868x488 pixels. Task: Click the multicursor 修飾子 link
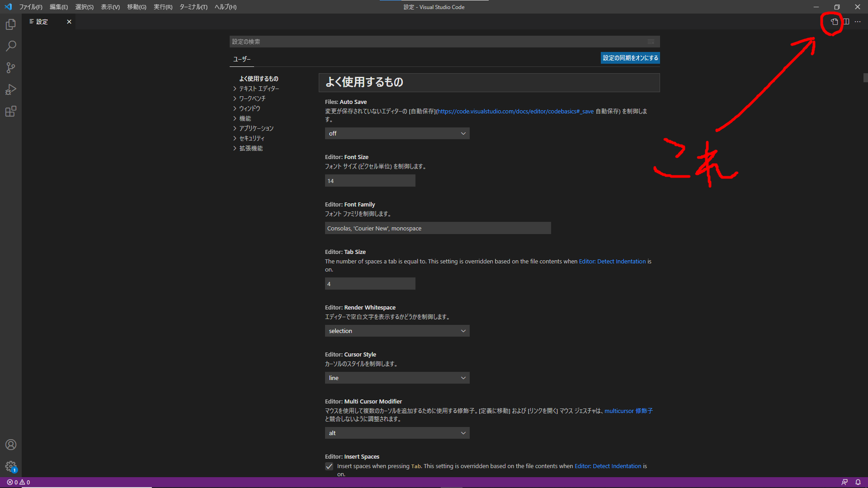pos(628,411)
